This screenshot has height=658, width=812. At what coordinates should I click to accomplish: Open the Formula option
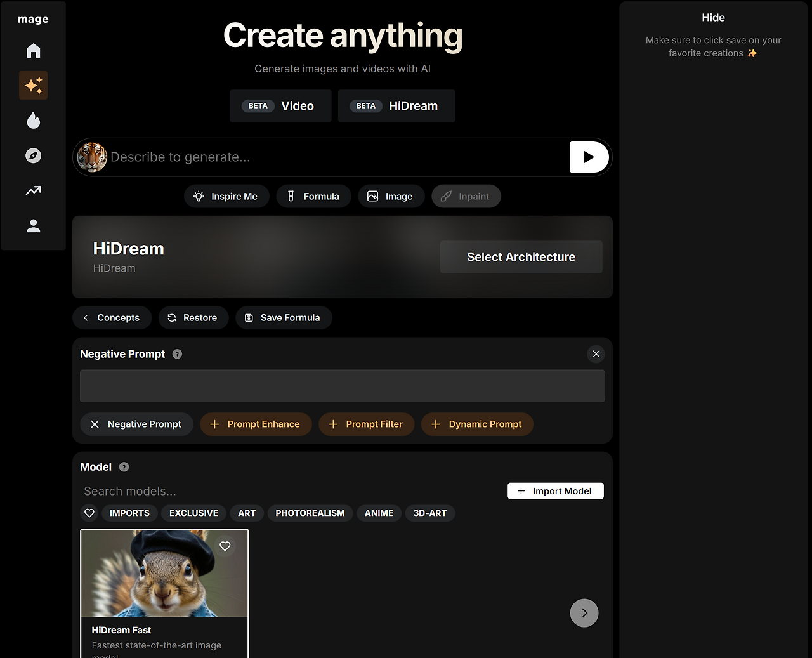[314, 196]
